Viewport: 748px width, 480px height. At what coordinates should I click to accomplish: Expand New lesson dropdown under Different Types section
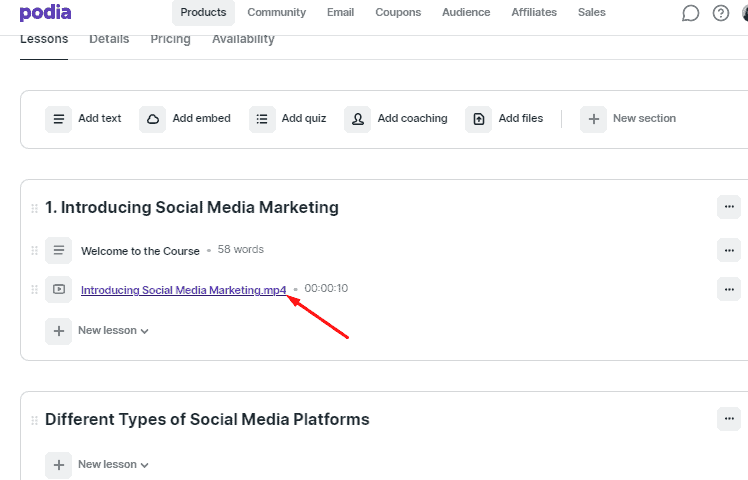tap(114, 465)
